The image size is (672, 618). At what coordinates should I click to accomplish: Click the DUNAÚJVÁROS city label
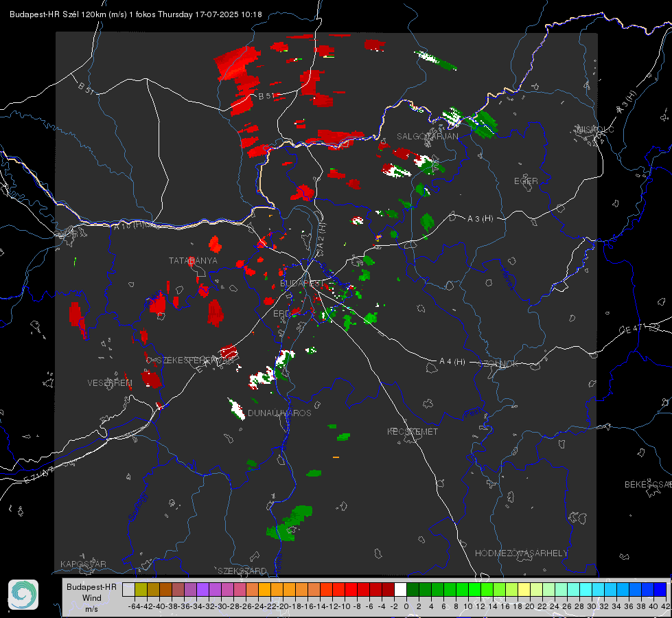click(x=279, y=413)
